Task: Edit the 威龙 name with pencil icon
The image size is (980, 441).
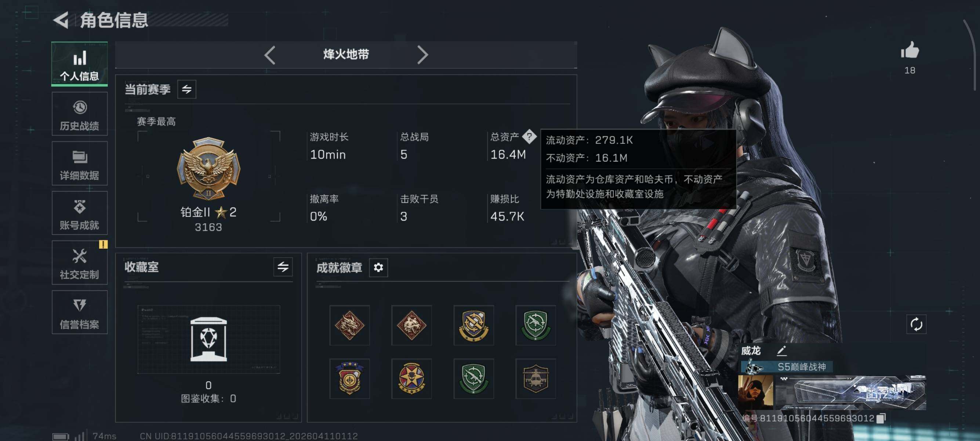Action: point(781,351)
